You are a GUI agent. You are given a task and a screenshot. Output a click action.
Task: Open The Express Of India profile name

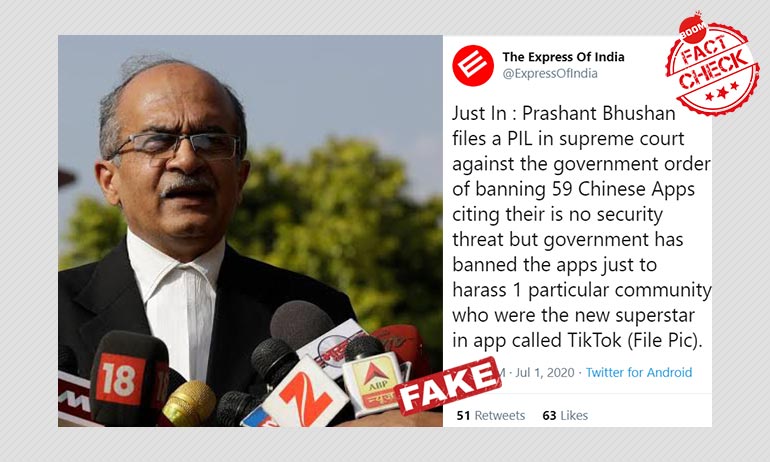point(563,57)
